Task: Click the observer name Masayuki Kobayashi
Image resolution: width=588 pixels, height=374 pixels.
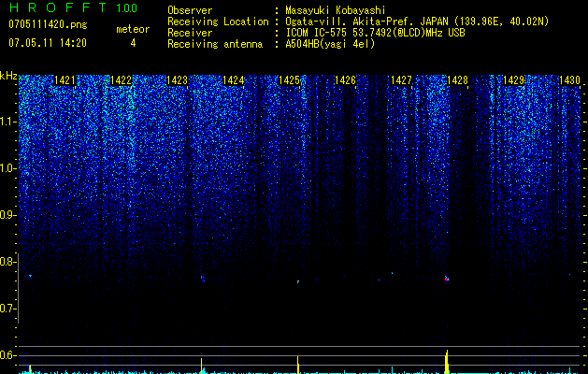Action: coord(336,10)
